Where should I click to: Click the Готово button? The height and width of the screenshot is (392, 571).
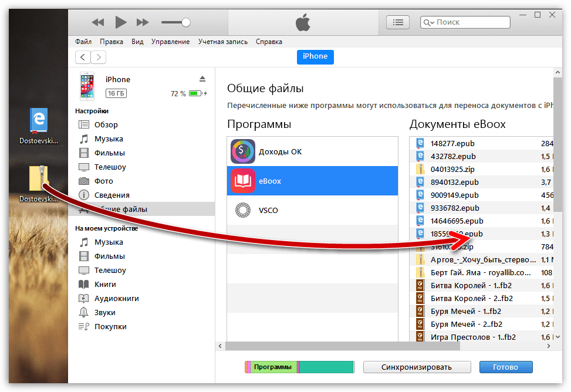click(x=506, y=367)
